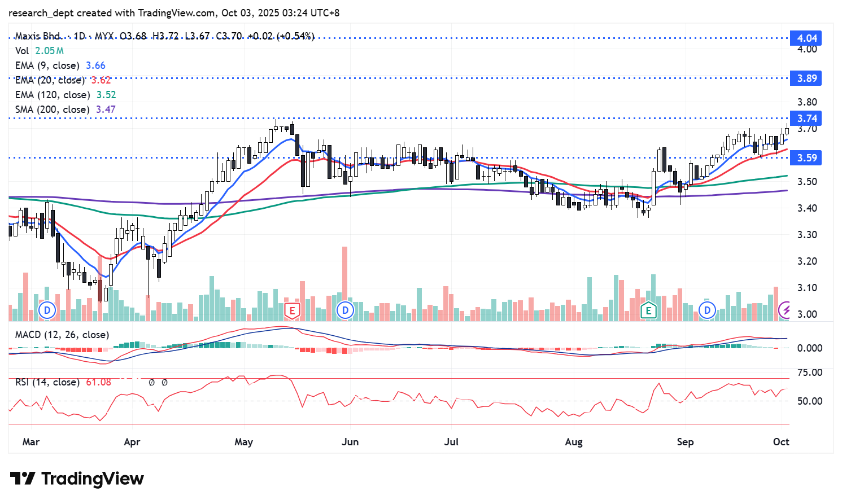Click the RSI (14, close) indicator label

point(47,382)
